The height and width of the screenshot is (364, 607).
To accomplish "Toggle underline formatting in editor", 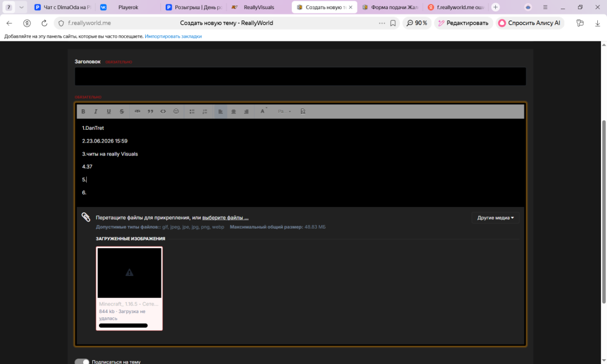I will [x=109, y=112].
